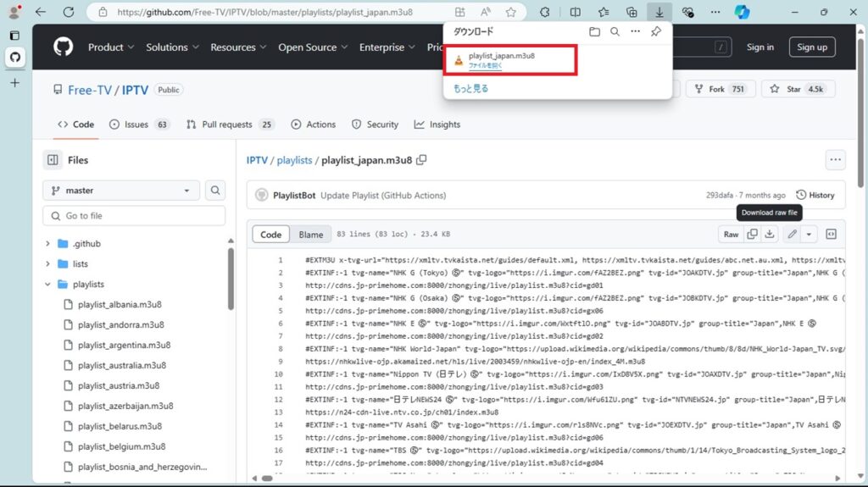The height and width of the screenshot is (487, 868).
Task: Add page to favorites star icon
Action: point(510,12)
